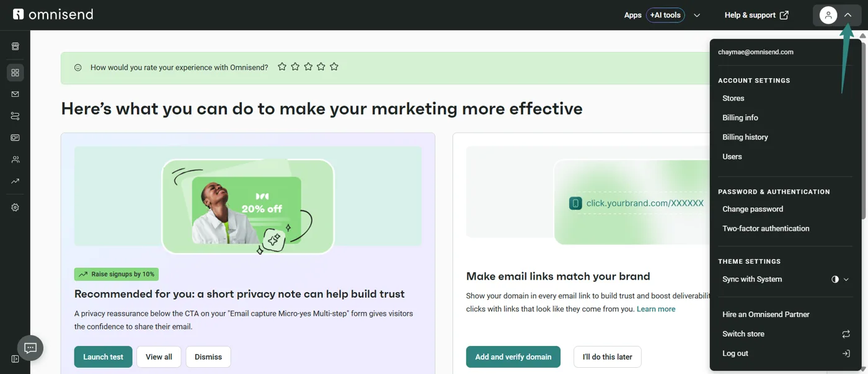Screen dimensions: 868x374
Task: Open Audience people icon in sidebar
Action: pyautogui.click(x=15, y=159)
